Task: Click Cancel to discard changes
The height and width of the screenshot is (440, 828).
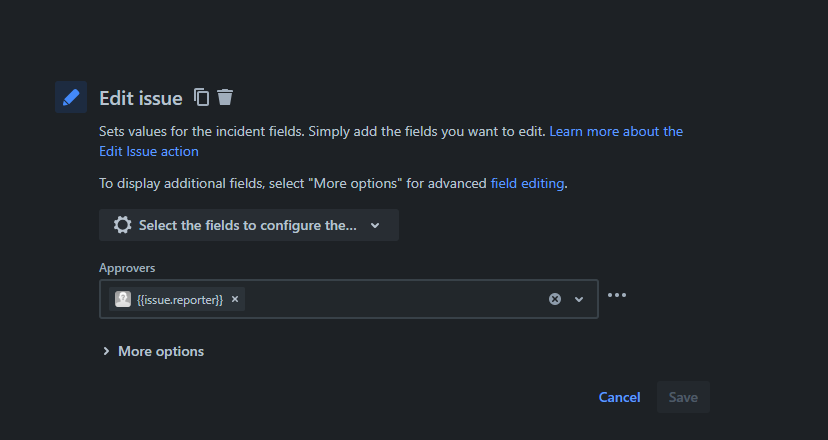Action: click(x=619, y=397)
